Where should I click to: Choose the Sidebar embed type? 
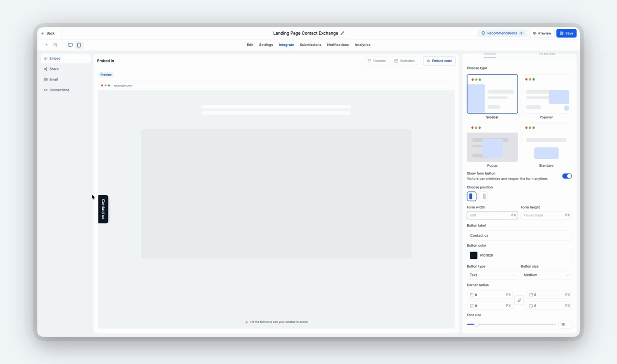(x=492, y=94)
